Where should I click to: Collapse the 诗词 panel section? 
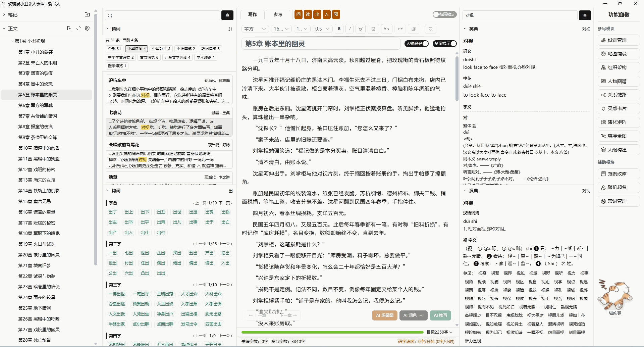click(x=107, y=29)
